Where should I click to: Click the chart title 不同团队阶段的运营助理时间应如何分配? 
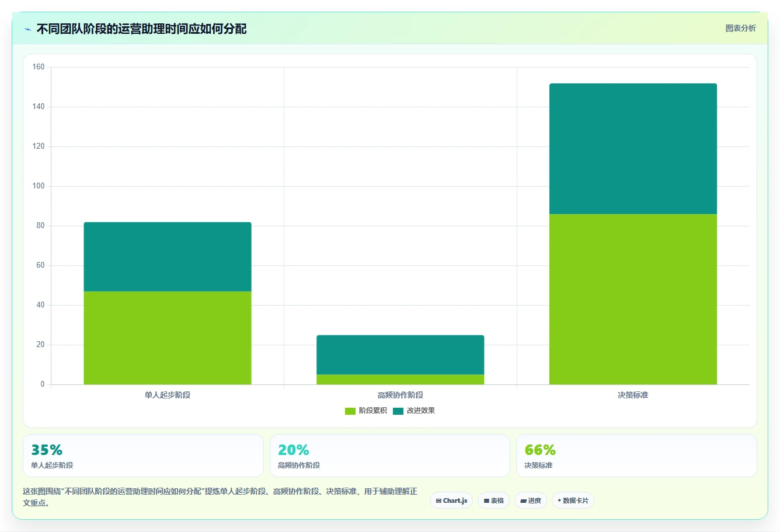(x=141, y=29)
